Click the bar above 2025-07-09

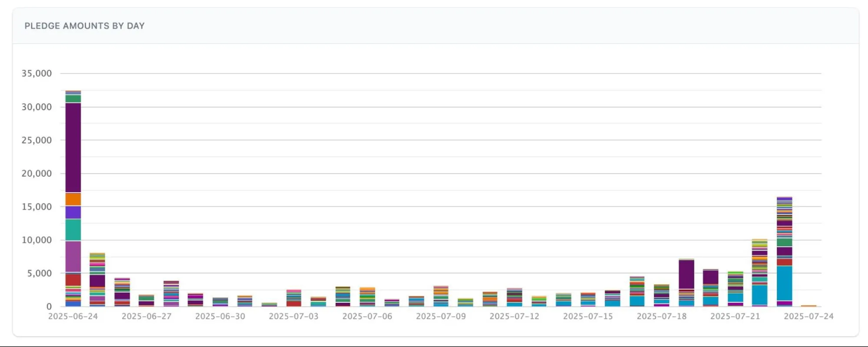tap(441, 296)
